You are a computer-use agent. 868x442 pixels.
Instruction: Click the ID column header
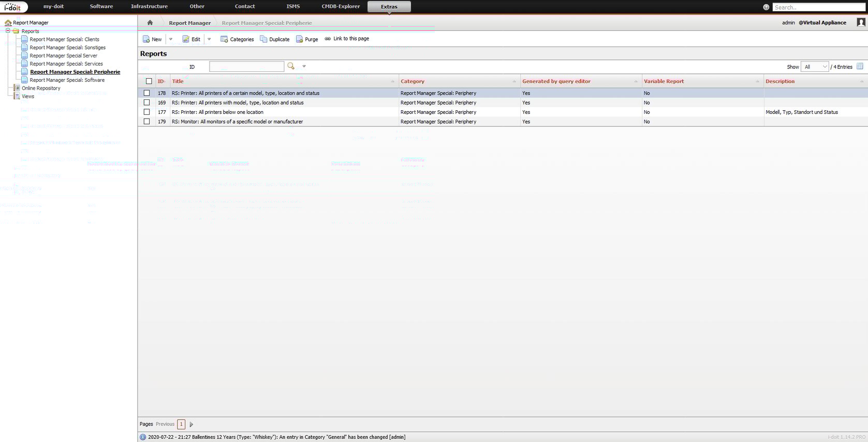click(x=161, y=81)
